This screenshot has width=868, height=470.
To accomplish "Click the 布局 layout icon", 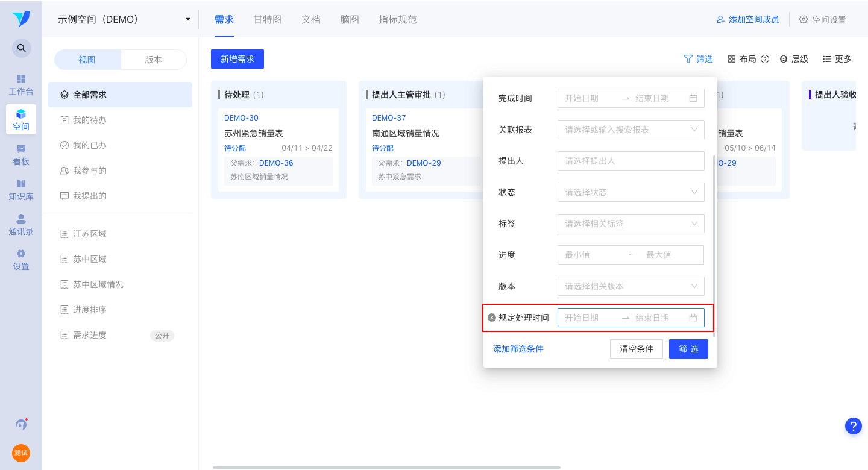I will pyautogui.click(x=731, y=58).
